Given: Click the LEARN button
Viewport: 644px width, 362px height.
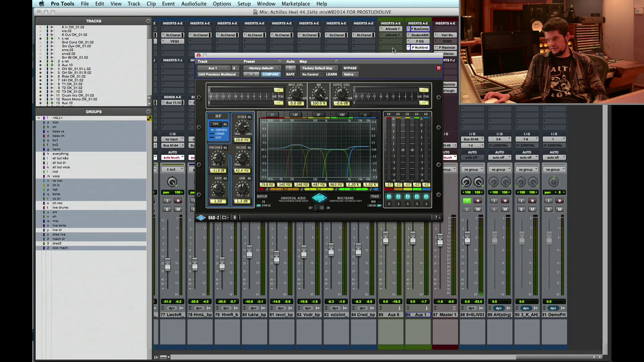Looking at the screenshot, I should (x=331, y=74).
